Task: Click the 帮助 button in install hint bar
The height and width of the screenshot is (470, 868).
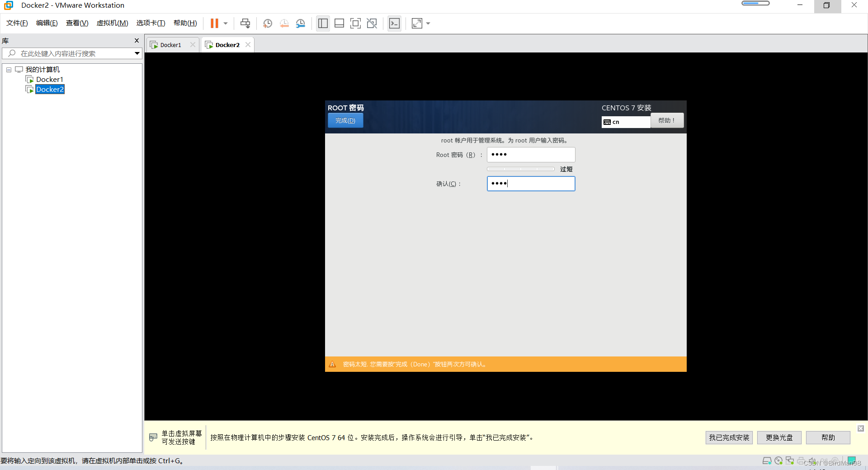Action: pyautogui.click(x=828, y=437)
